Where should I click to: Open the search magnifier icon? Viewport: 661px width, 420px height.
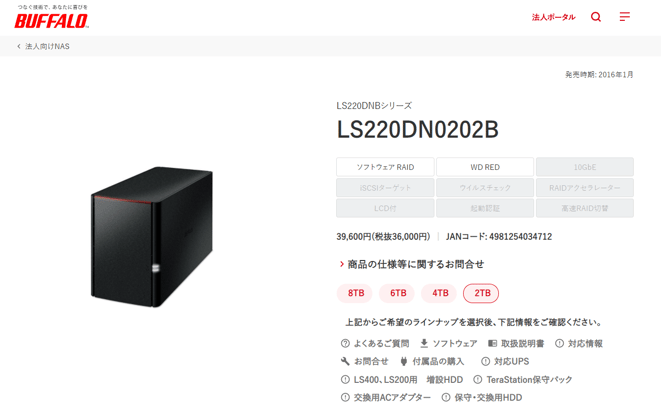point(596,17)
